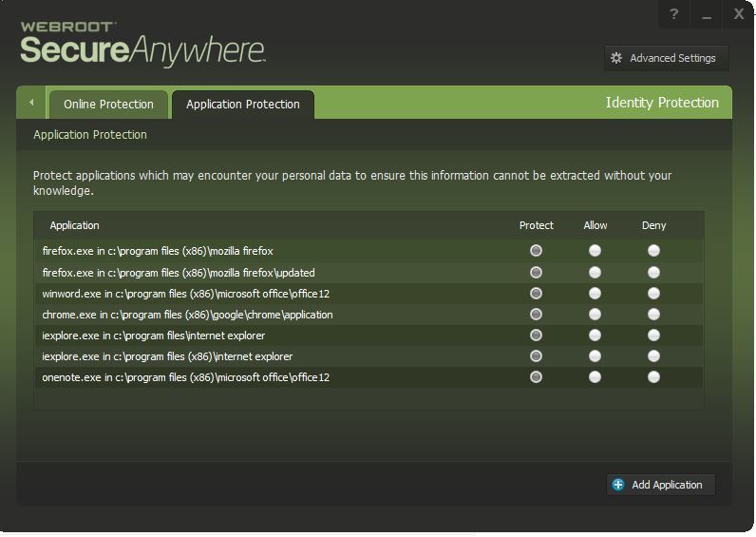Viewport: 756px width, 537px height.
Task: Click the Deny column header
Action: click(653, 225)
